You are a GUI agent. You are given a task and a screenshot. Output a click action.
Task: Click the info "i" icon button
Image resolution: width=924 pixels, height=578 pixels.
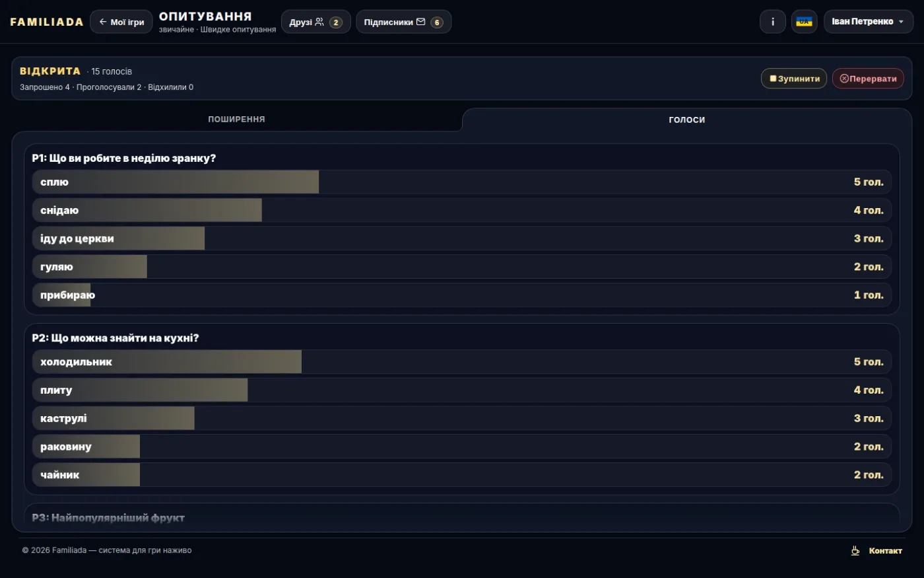tap(773, 22)
